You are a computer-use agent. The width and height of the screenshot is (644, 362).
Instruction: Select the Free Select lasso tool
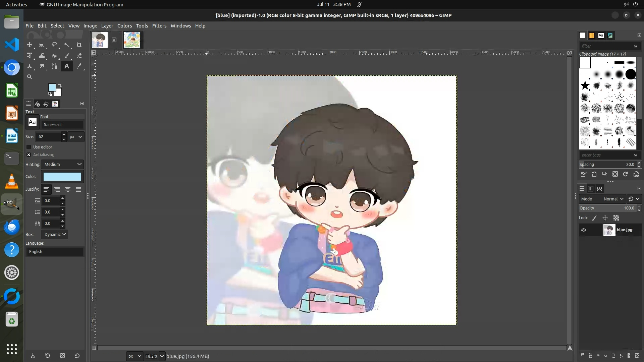[x=54, y=45]
